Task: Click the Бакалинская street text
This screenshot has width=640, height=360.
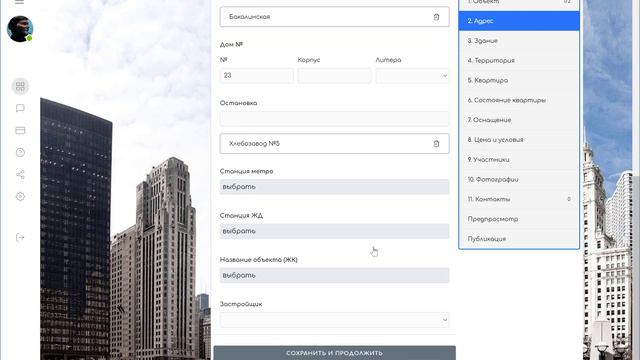Action: coord(249,17)
